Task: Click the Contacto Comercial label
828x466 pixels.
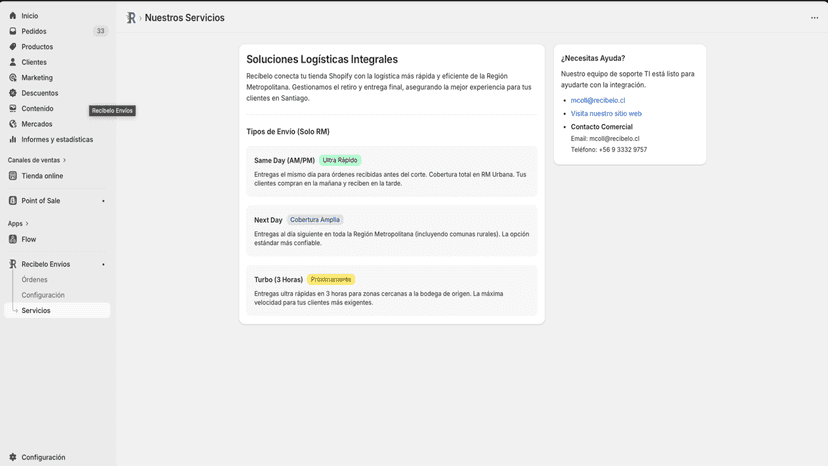Action: tap(601, 127)
